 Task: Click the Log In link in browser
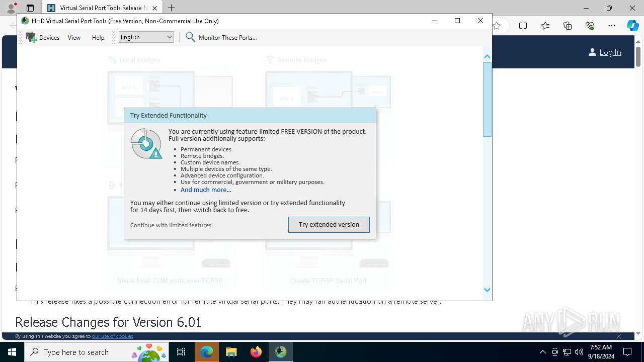coord(610,52)
